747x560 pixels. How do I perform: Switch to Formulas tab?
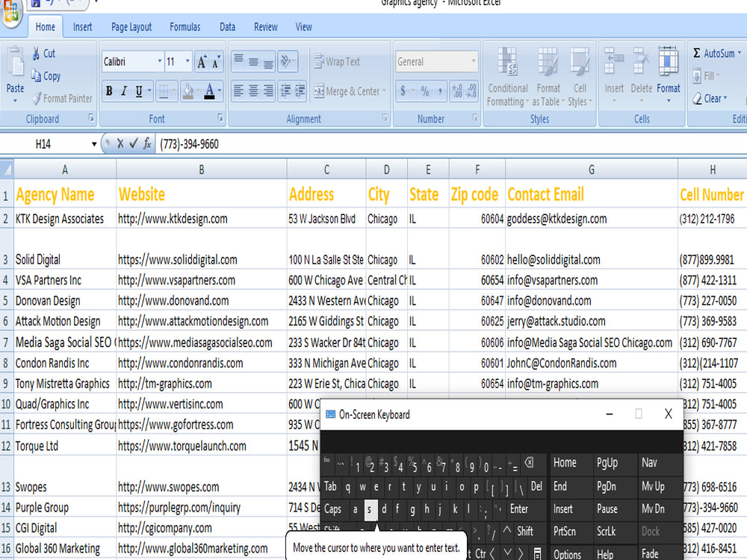coord(185,27)
